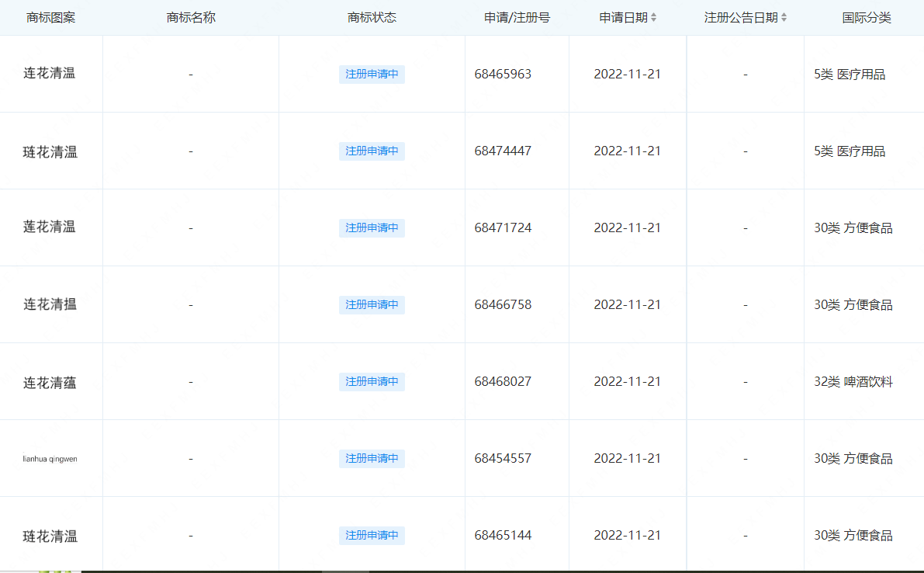Click the date 2022-11-21 in row 68468027
The image size is (924, 573).
pyautogui.click(x=627, y=382)
